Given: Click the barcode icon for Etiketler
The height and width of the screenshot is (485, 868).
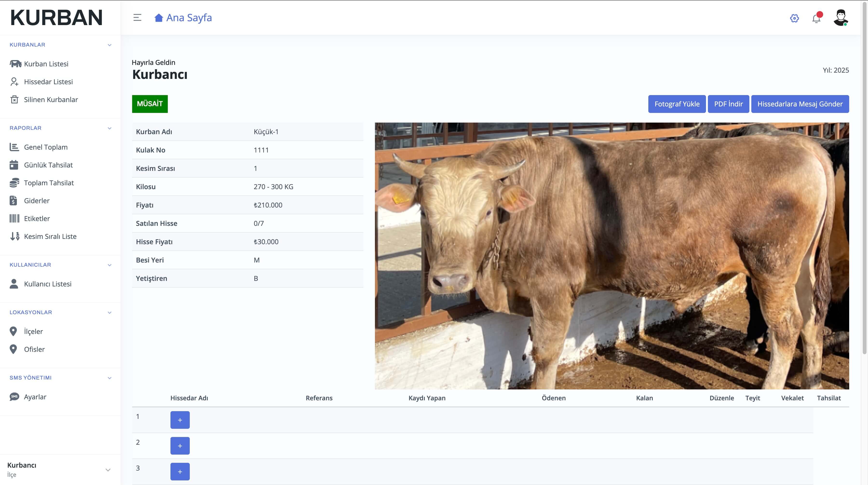Looking at the screenshot, I should coord(14,219).
